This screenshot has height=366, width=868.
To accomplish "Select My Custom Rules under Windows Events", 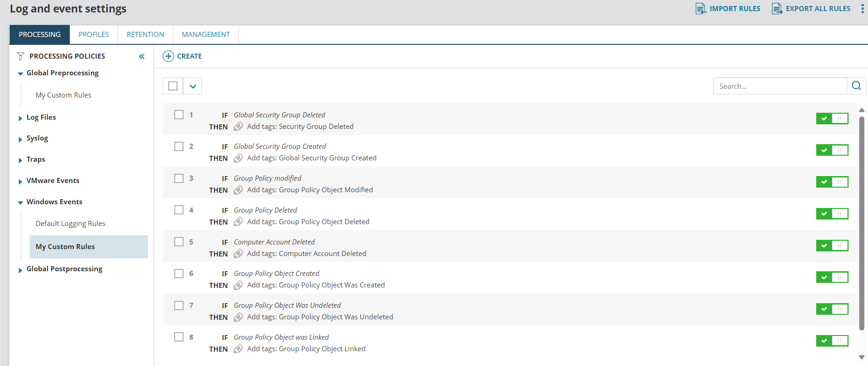I will 89,247.
